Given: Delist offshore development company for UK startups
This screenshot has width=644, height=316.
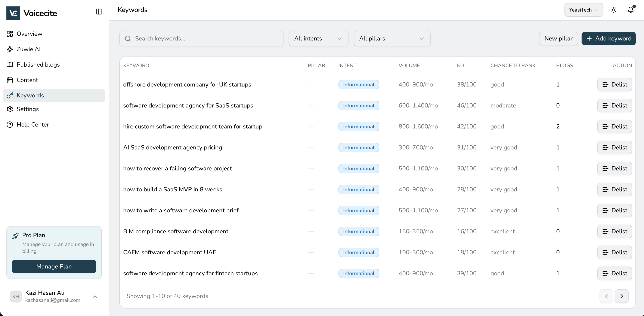Looking at the screenshot, I should (614, 85).
